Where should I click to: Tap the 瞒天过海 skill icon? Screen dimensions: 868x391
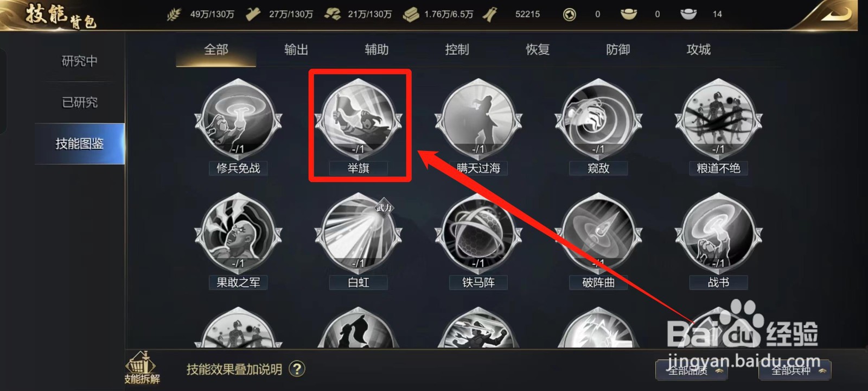point(478,120)
